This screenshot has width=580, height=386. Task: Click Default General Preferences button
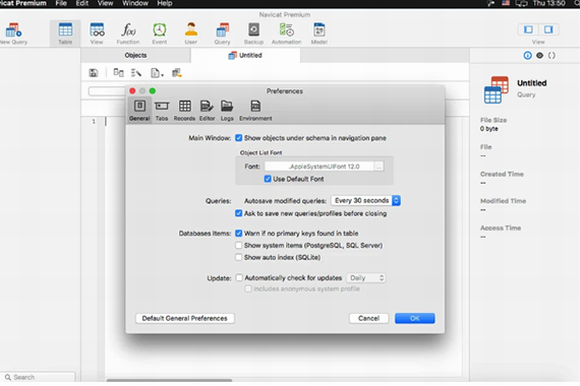pyautogui.click(x=185, y=318)
